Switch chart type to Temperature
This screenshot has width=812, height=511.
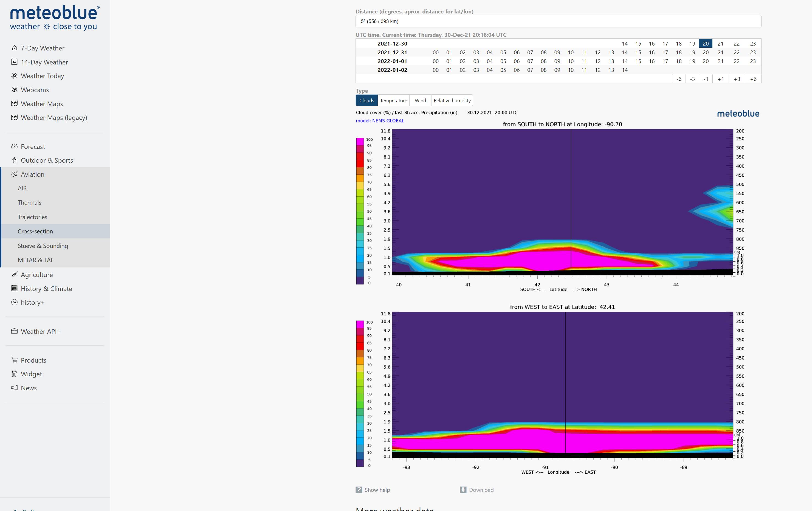pos(393,100)
